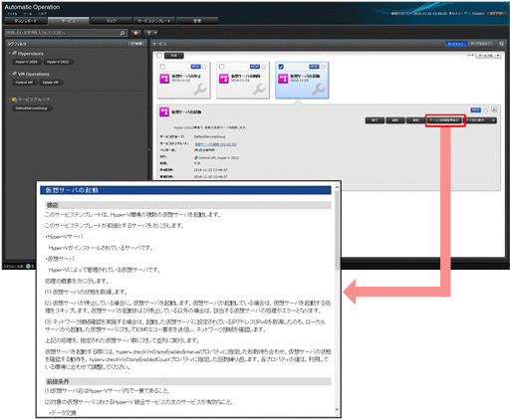Click the サービス詳細説明表示 button

tap(445, 120)
